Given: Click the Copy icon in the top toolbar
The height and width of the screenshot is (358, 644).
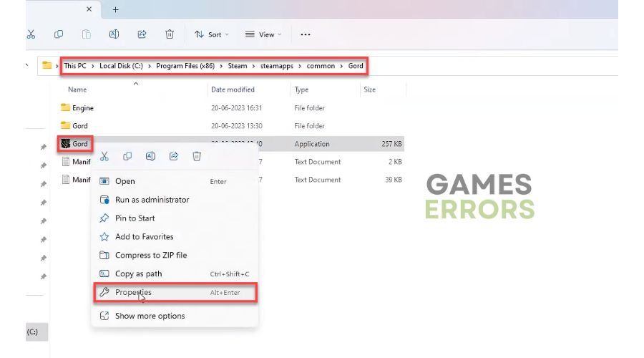Looking at the screenshot, I should click(59, 34).
